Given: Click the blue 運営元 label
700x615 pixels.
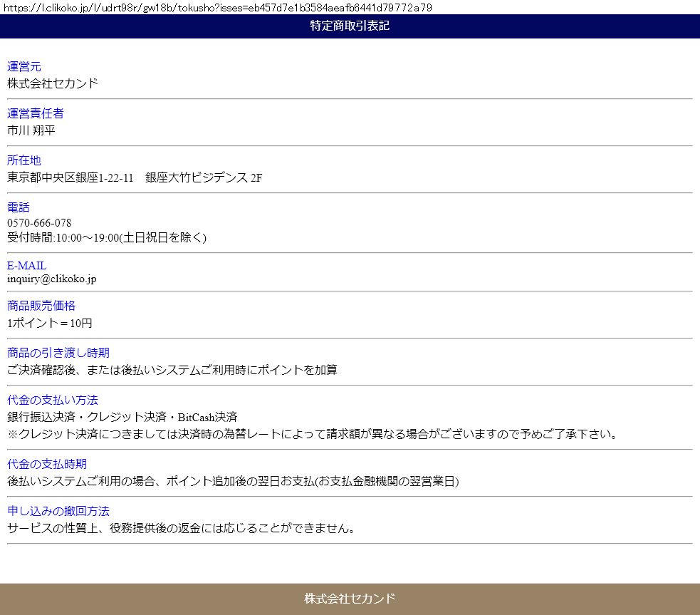Looking at the screenshot, I should click(x=24, y=66).
